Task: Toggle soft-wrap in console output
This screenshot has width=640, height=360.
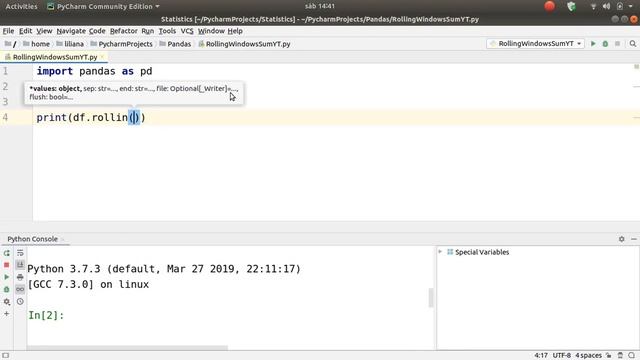Action: click(x=20, y=253)
